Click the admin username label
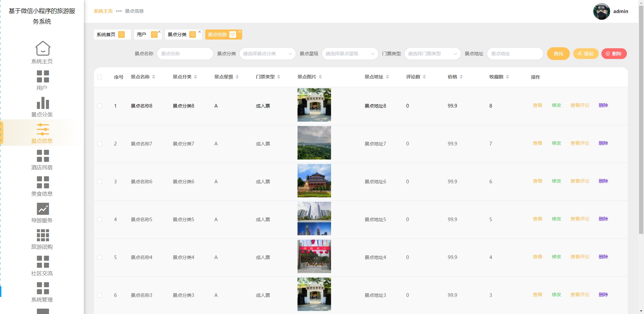The width and height of the screenshot is (644, 314). (621, 11)
